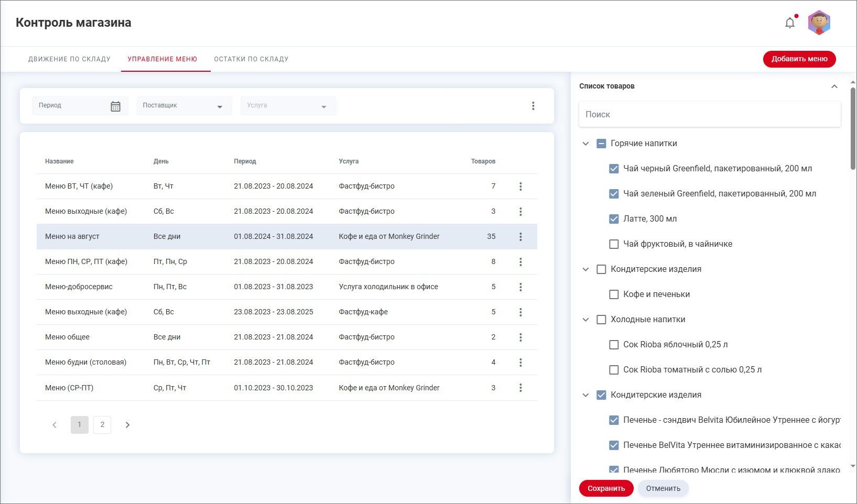Open row actions for Меню на август
The image size is (857, 504).
point(520,237)
